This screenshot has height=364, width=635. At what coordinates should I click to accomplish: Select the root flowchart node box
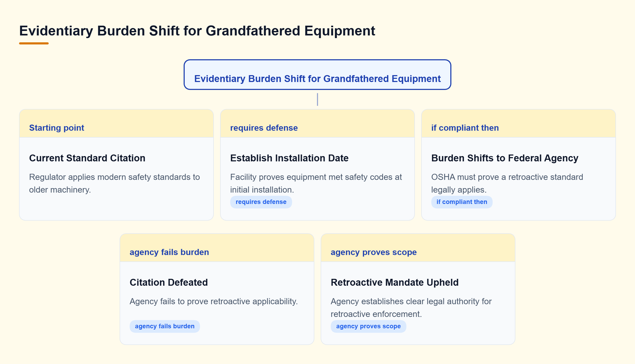click(317, 75)
